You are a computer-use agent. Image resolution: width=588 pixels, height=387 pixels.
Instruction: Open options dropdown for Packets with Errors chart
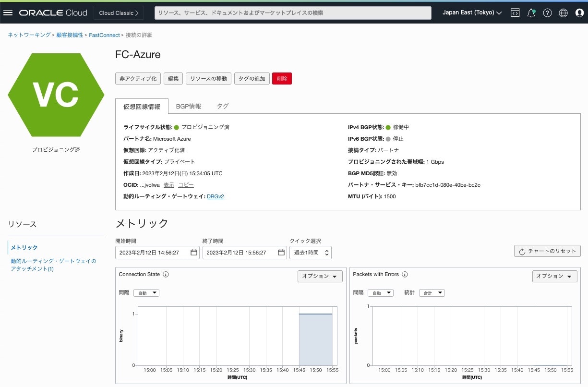point(554,276)
